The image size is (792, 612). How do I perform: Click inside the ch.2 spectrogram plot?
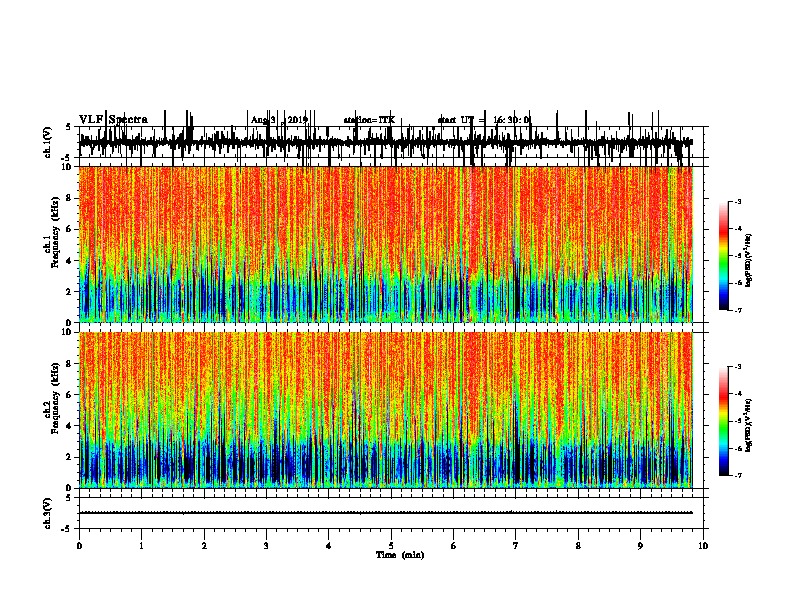(386, 410)
